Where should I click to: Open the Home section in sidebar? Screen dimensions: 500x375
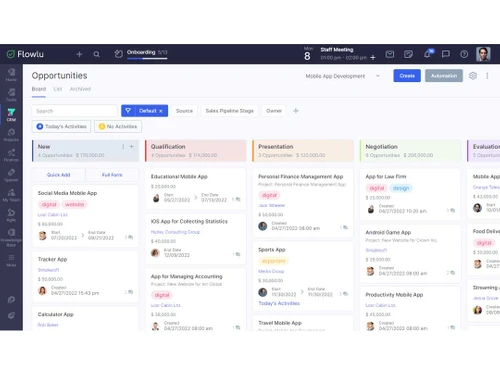11,75
